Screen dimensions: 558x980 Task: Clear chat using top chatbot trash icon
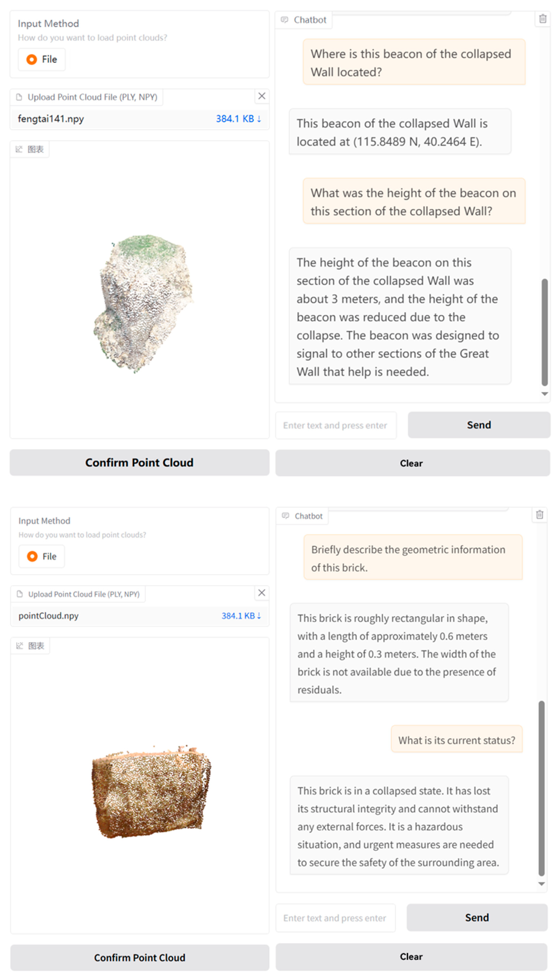542,19
